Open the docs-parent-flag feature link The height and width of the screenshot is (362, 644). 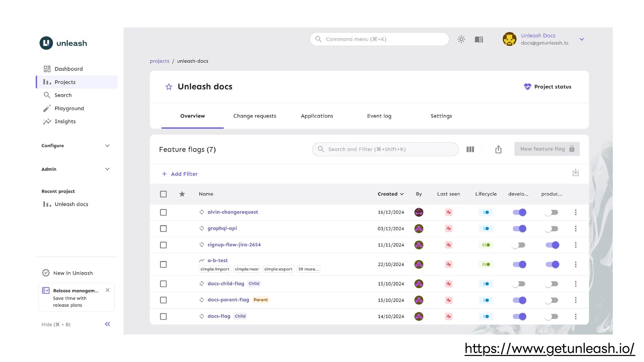228,300
